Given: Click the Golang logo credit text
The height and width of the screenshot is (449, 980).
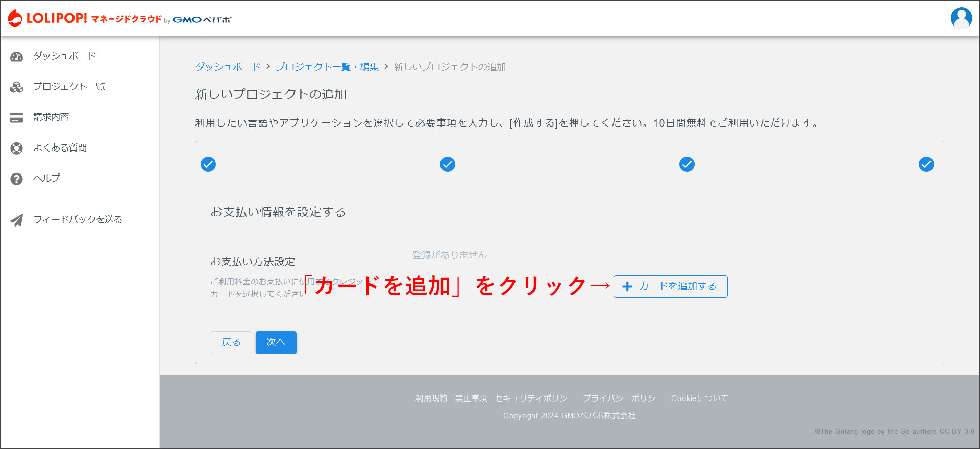Looking at the screenshot, I should coord(894,432).
